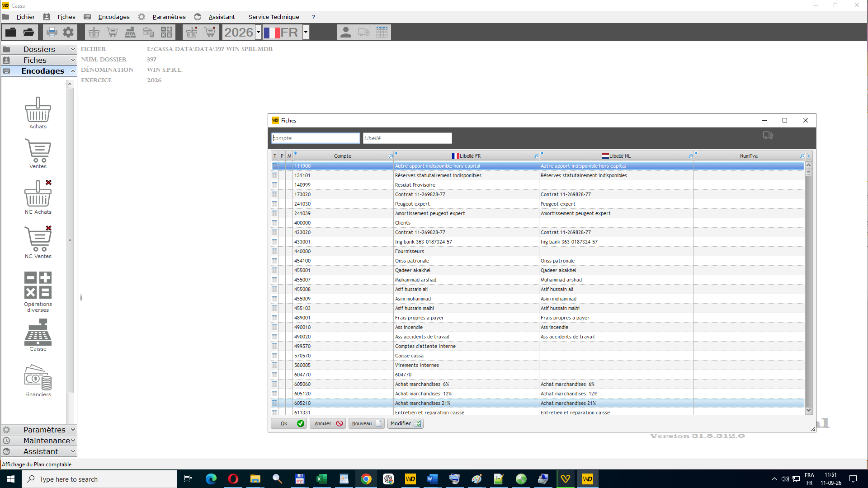868x488 pixels.
Task: Open the Encodages menu
Action: tap(114, 17)
